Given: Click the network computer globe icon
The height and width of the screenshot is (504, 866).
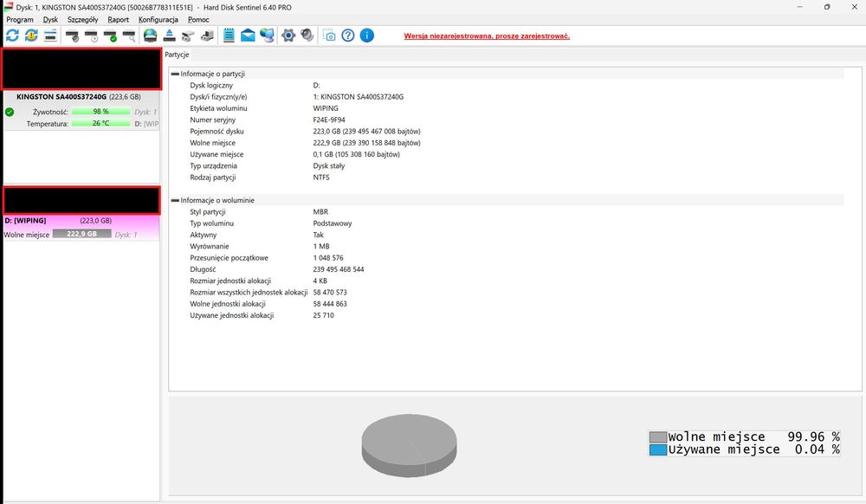Looking at the screenshot, I should [267, 36].
